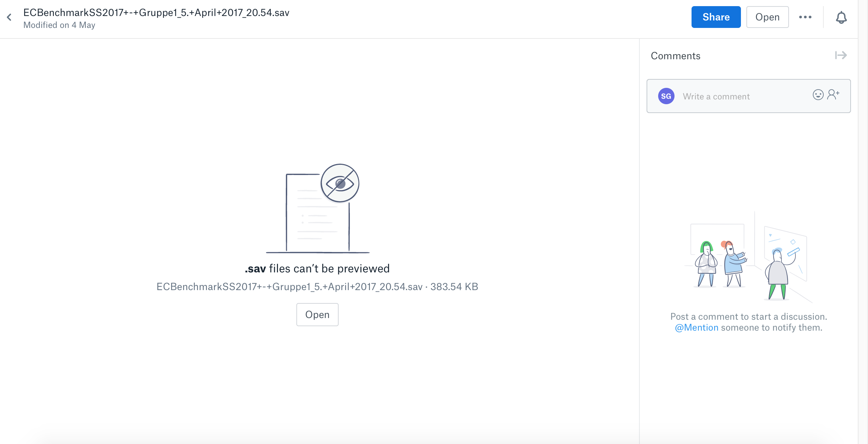The image size is (868, 444).
Task: Click the Share button
Action: pyautogui.click(x=716, y=16)
